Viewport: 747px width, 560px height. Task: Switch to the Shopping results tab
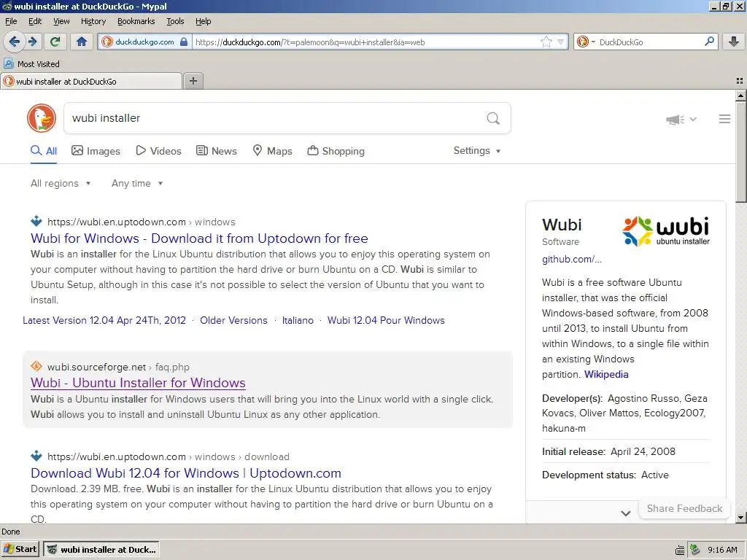click(336, 151)
